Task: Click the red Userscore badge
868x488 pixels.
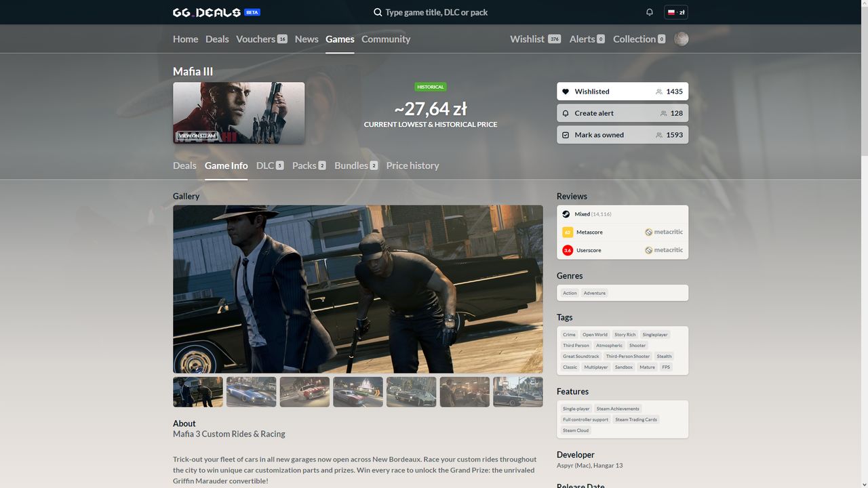Action: (568, 250)
